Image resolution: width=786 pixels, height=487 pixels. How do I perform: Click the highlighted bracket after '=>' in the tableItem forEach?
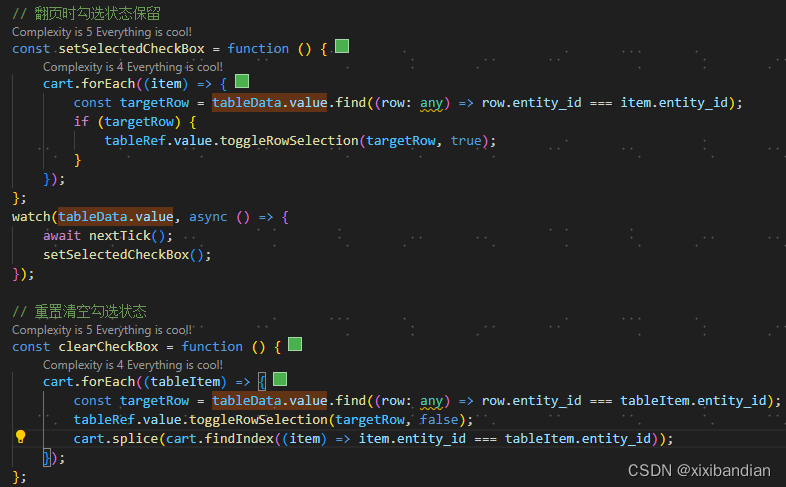coord(262,382)
